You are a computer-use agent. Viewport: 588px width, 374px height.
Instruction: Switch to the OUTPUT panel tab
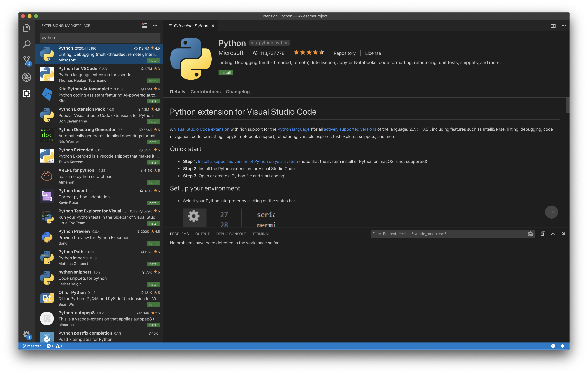tap(202, 234)
